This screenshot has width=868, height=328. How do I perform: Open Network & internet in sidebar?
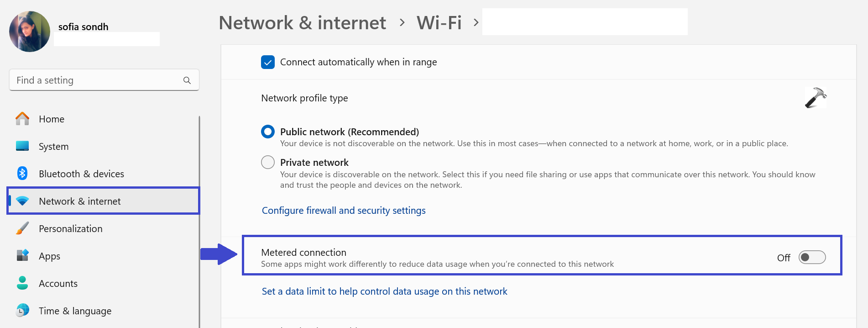tap(80, 201)
